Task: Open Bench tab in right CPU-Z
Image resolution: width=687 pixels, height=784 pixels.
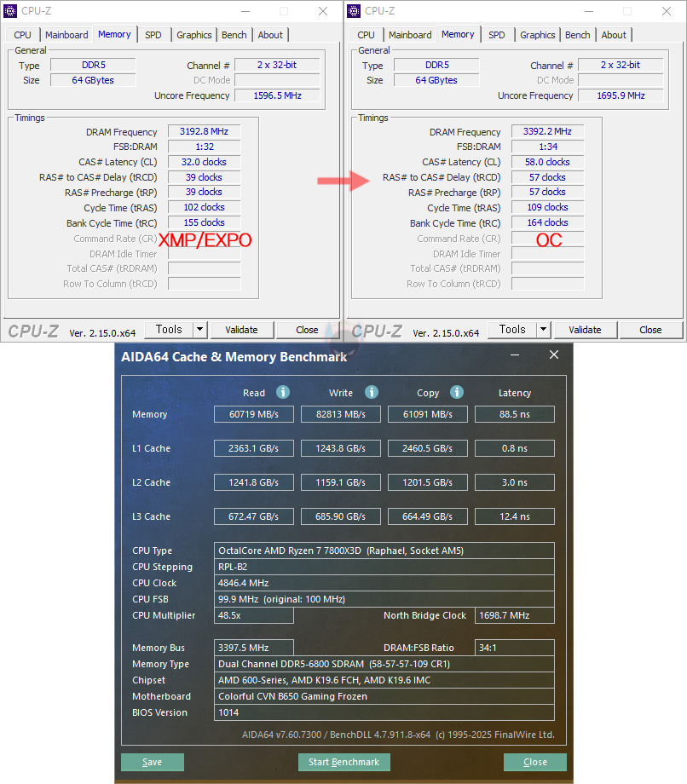Action: [x=578, y=35]
